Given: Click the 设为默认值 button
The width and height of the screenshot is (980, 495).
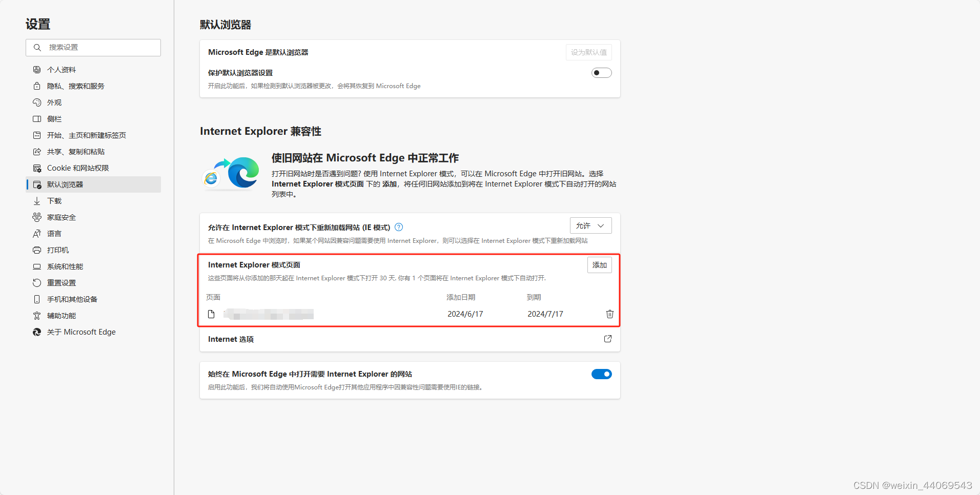Looking at the screenshot, I should coord(589,52).
